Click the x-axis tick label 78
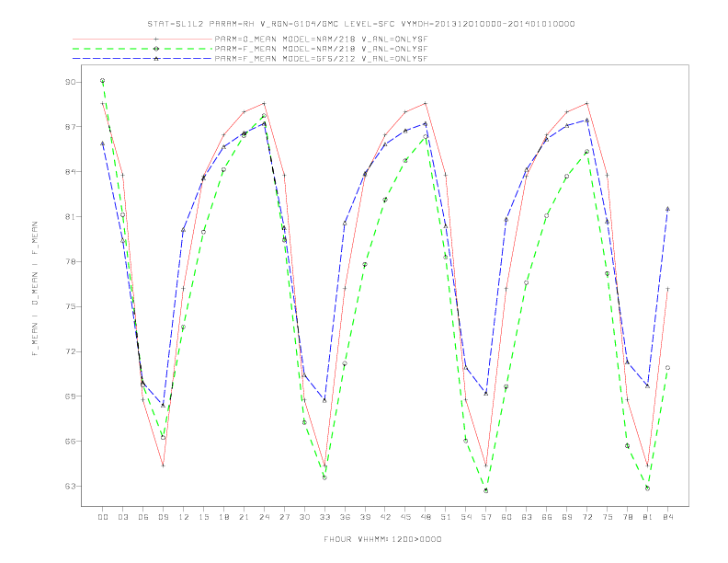This screenshot has width=728, height=563. coord(628,517)
